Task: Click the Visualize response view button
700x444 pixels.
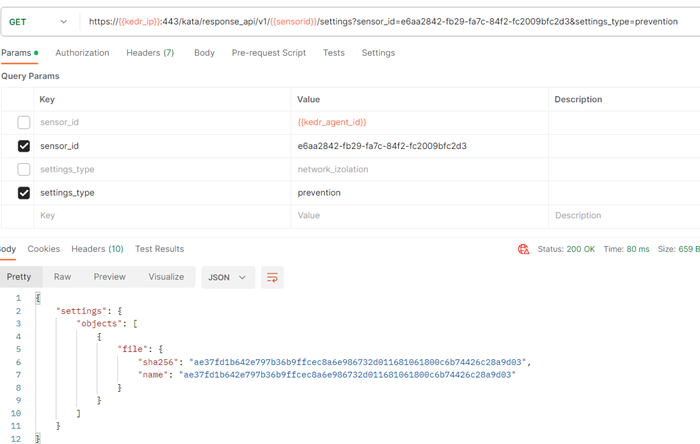Action: (166, 277)
